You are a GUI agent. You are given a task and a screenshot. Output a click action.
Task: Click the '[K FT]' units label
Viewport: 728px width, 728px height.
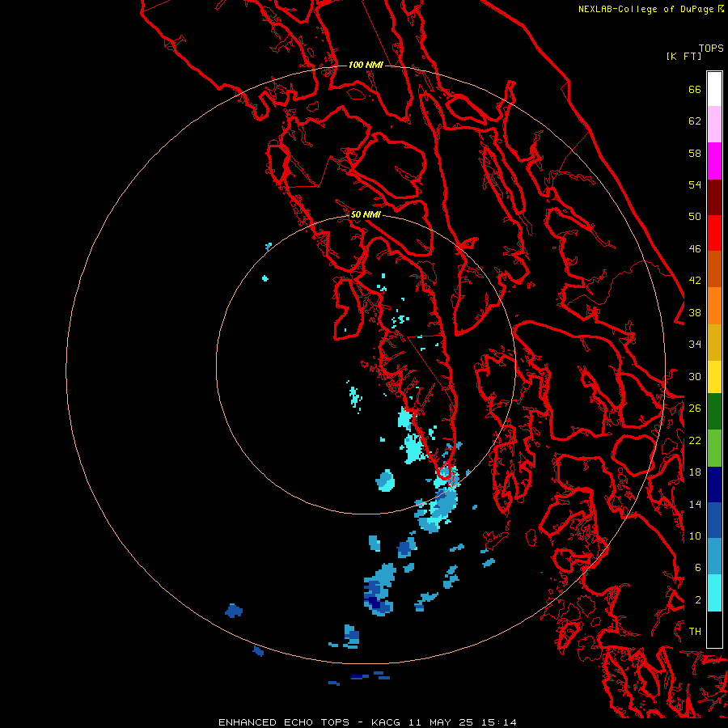click(684, 56)
